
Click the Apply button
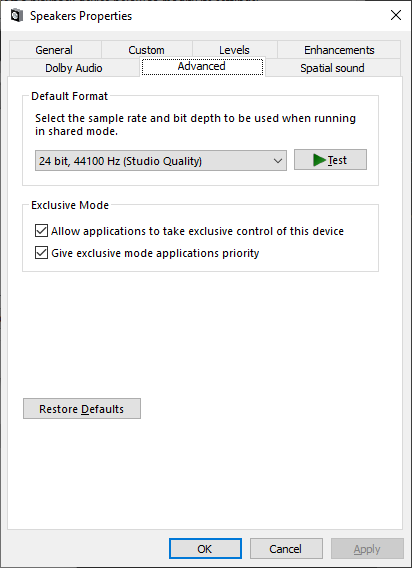[x=367, y=549]
